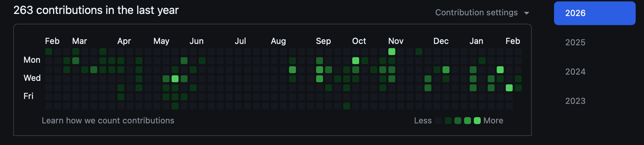The height and width of the screenshot is (145, 644).
Task: Click the Mon weekday label
Action: 32,60
